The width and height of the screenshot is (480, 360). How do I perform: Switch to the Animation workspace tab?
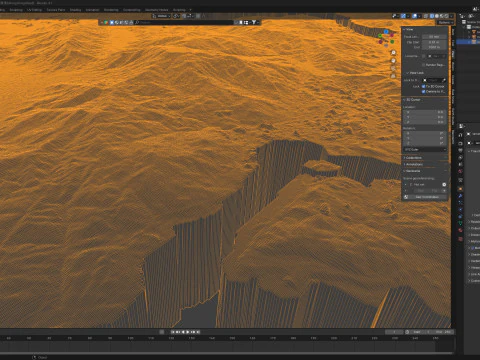click(x=92, y=10)
